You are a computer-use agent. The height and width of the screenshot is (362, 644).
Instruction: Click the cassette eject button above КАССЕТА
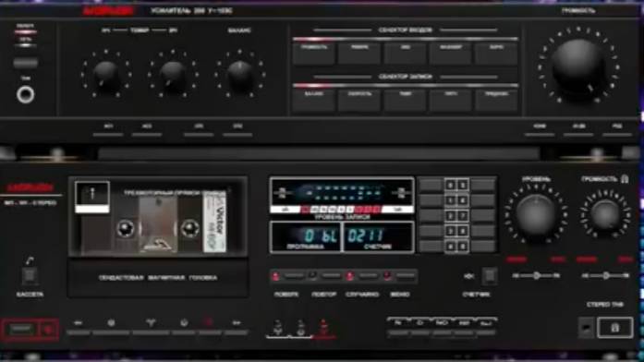point(30,275)
